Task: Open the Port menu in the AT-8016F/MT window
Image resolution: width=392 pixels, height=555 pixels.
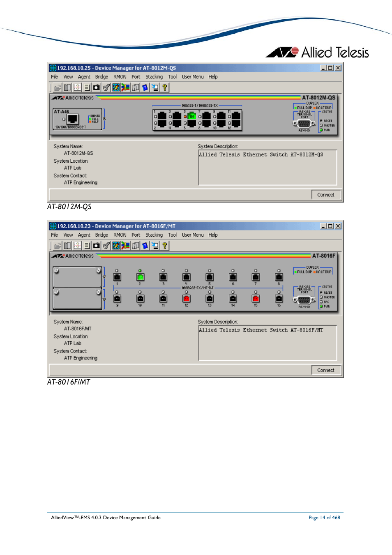Action: click(x=136, y=235)
